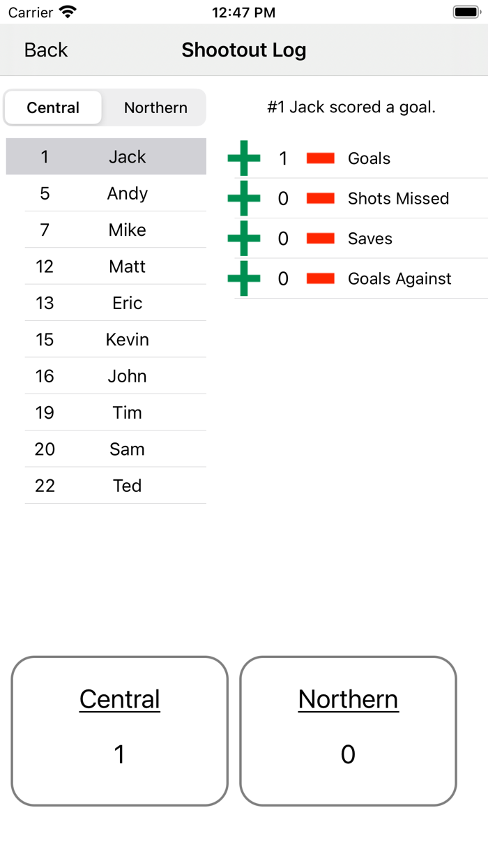Viewport: 488px width, 868px height.
Task: Select the highlighted player #1 Jack
Action: coord(115,157)
